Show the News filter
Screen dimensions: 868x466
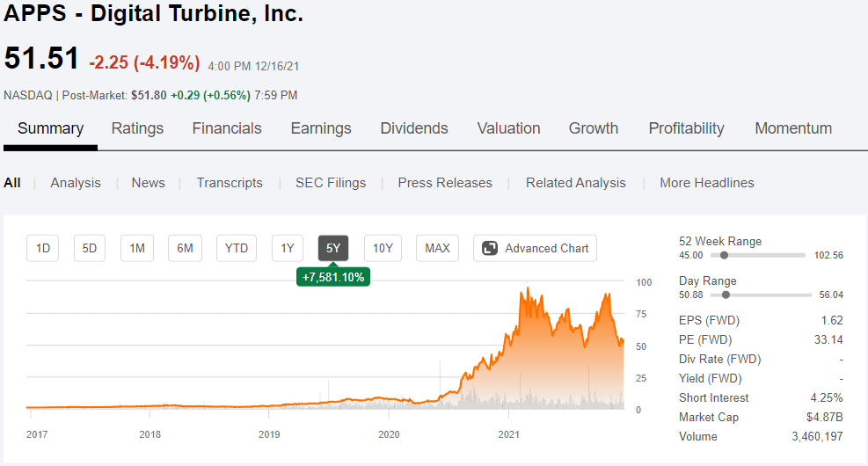click(x=149, y=183)
